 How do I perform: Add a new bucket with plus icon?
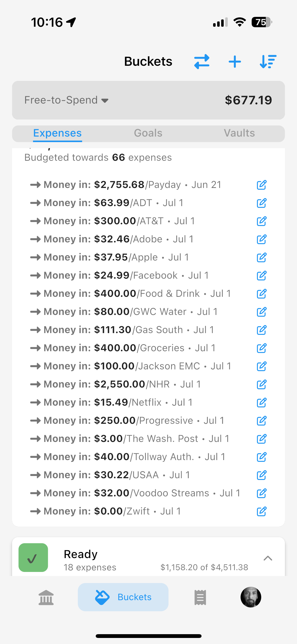click(x=235, y=62)
